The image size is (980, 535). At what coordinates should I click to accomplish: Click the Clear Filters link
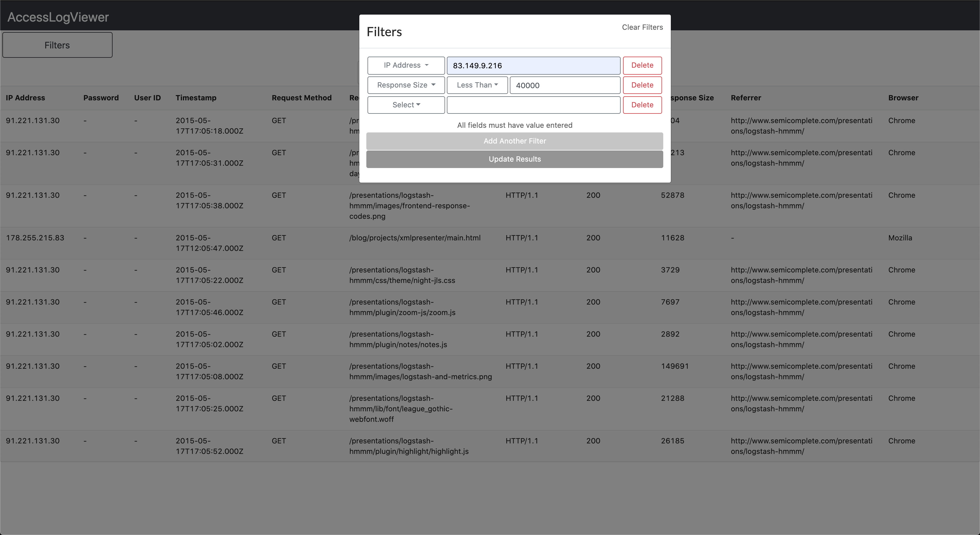point(642,27)
